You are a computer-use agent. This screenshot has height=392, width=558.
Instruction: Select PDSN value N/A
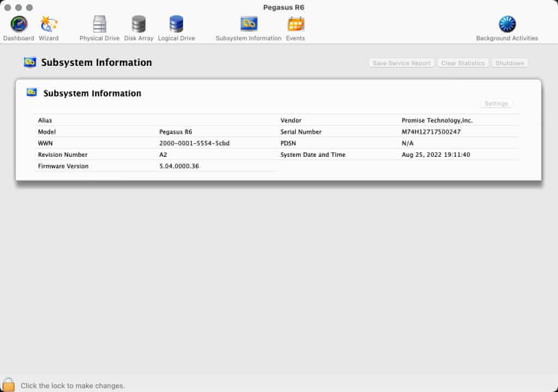pyautogui.click(x=408, y=143)
